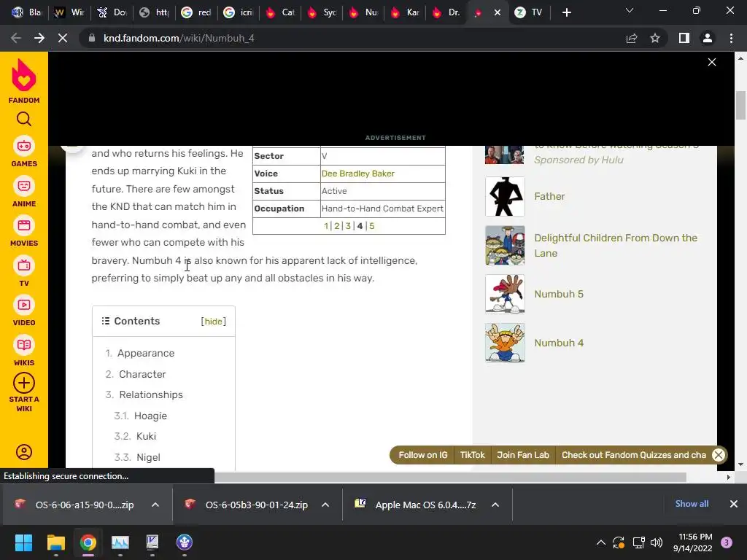This screenshot has height=560, width=747.
Task: Click TikTok button
Action: coord(472,455)
